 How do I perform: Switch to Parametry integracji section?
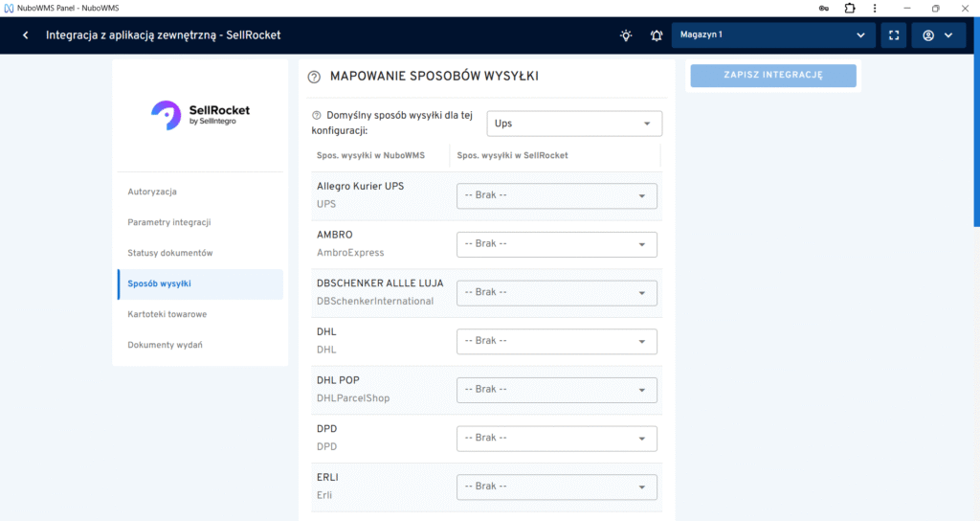click(x=169, y=222)
